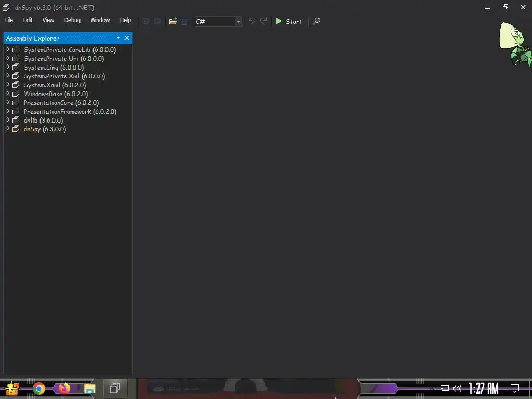Viewport: 532px width, 399px height.
Task: Click the Open file folder icon
Action: 173,21
